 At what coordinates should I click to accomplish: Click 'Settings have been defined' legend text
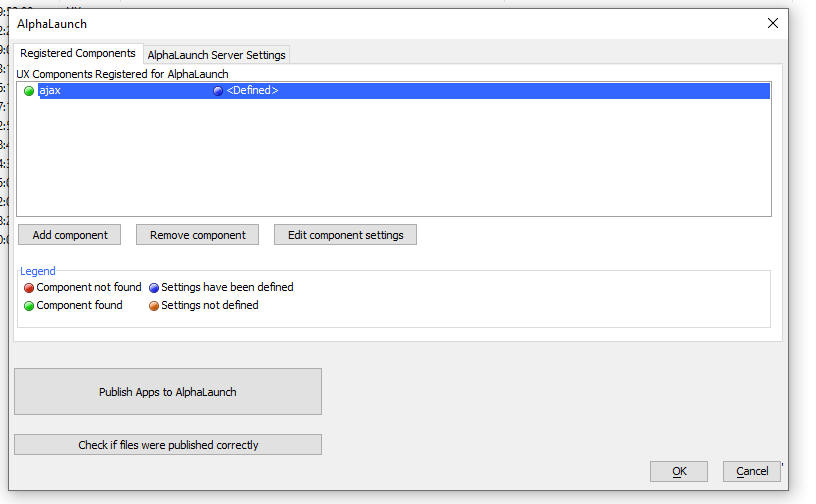pyautogui.click(x=227, y=287)
